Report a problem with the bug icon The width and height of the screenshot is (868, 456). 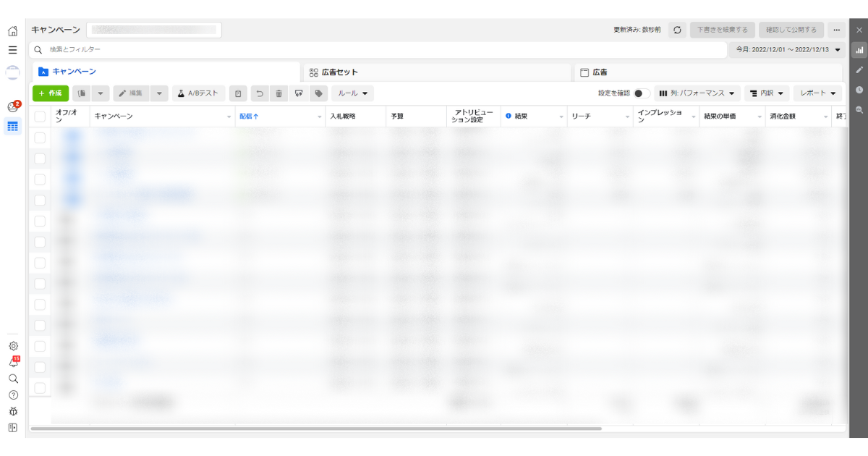pyautogui.click(x=13, y=411)
